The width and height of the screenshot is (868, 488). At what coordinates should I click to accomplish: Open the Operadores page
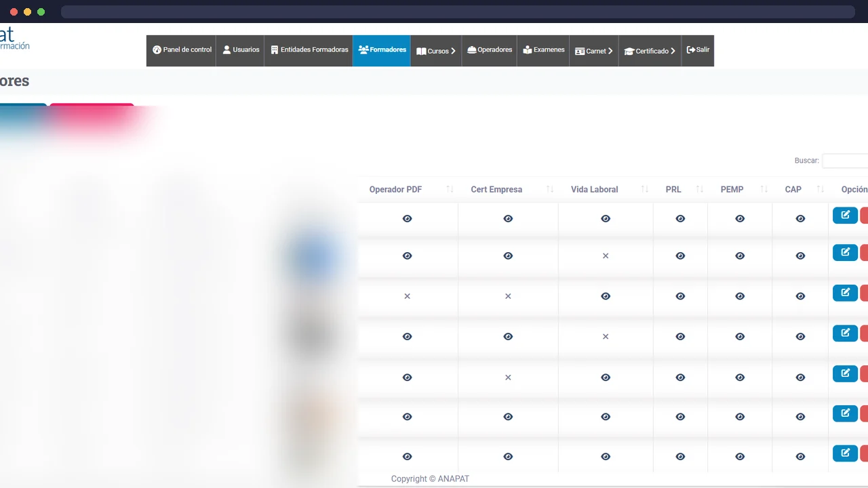tap(490, 50)
